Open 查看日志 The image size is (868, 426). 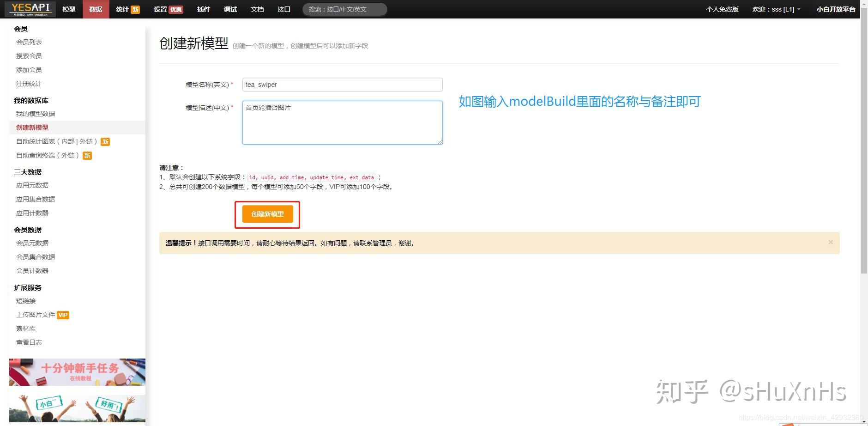pyautogui.click(x=29, y=342)
